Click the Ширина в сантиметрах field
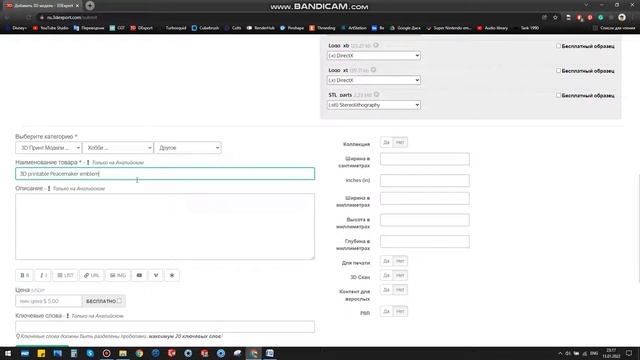Image resolution: width=640 pixels, height=360 pixels. [424, 159]
